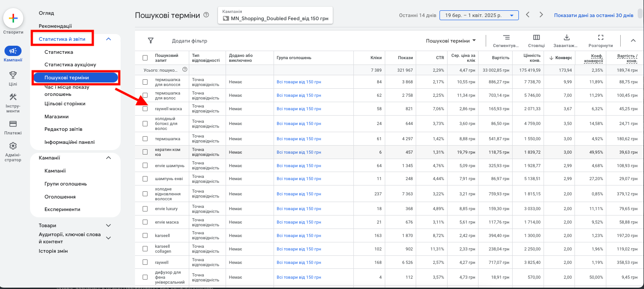
Task: Select Статистика аукціону menu item
Action: pyautogui.click(x=70, y=65)
